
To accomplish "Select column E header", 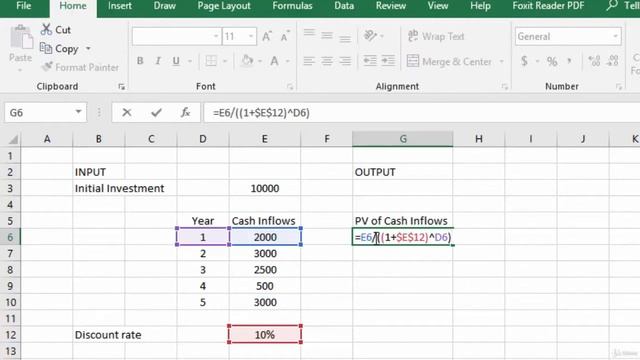I will point(264,139).
